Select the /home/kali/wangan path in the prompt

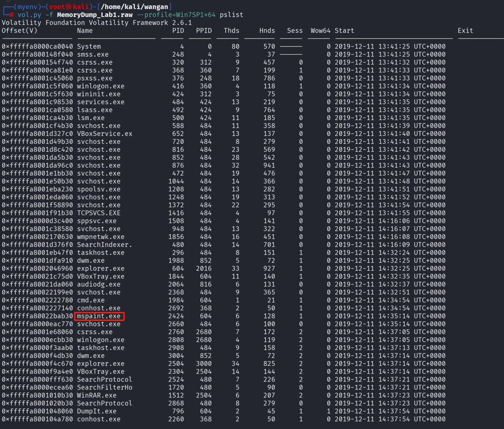click(x=135, y=7)
